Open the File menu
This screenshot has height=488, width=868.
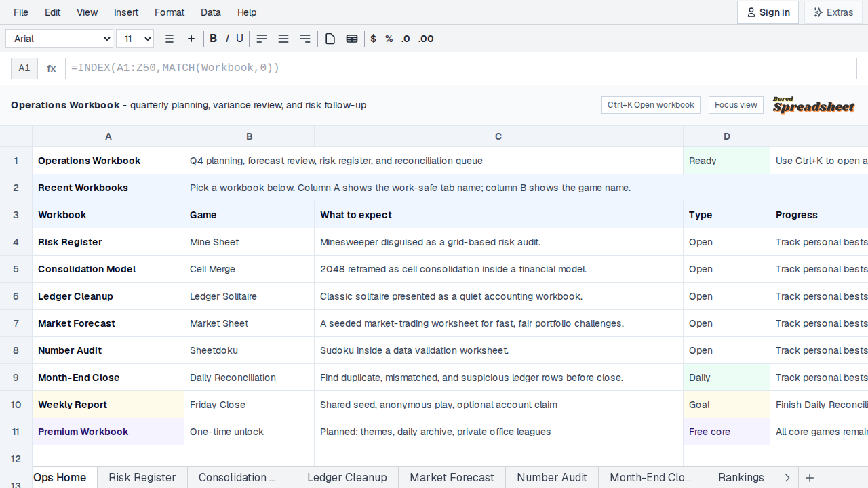[21, 12]
